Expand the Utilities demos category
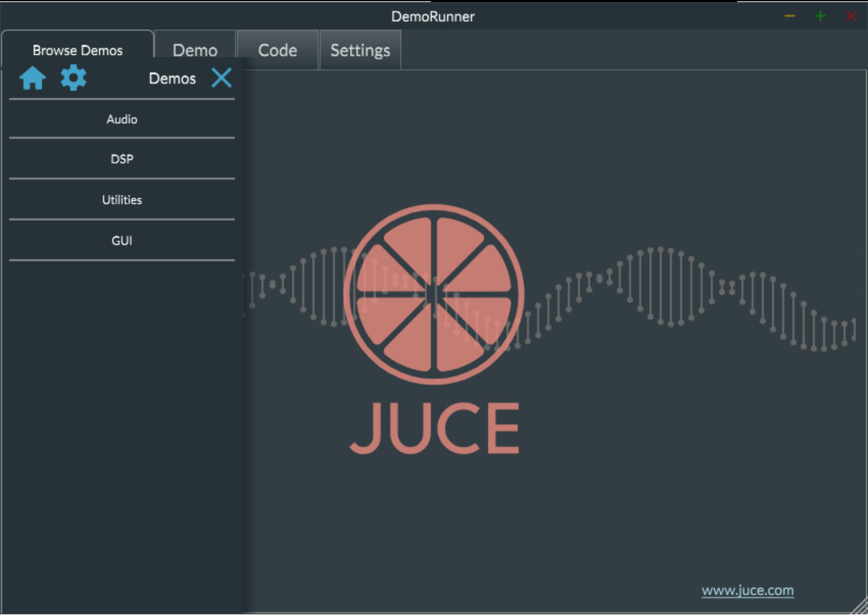The height and width of the screenshot is (615, 868). (x=122, y=200)
